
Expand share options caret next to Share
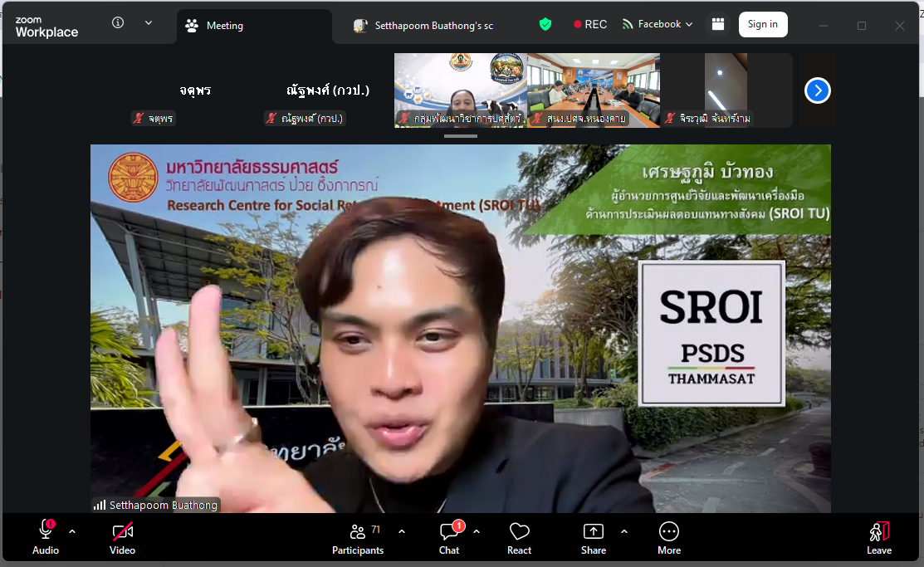[624, 531]
